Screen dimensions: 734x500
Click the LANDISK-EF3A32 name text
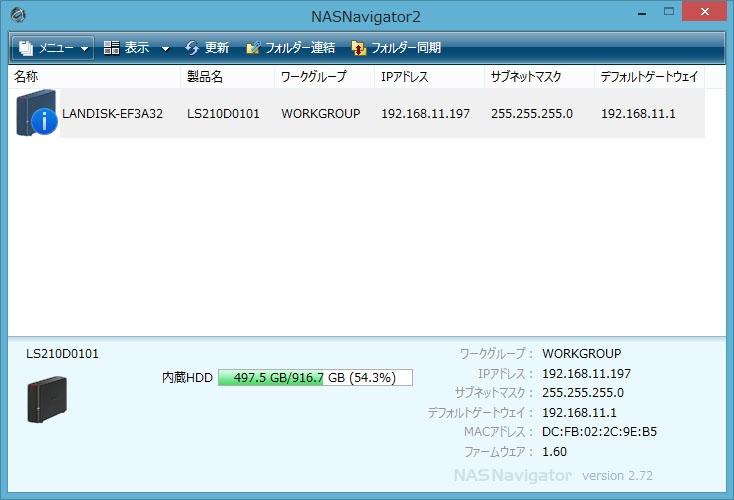[x=112, y=114]
